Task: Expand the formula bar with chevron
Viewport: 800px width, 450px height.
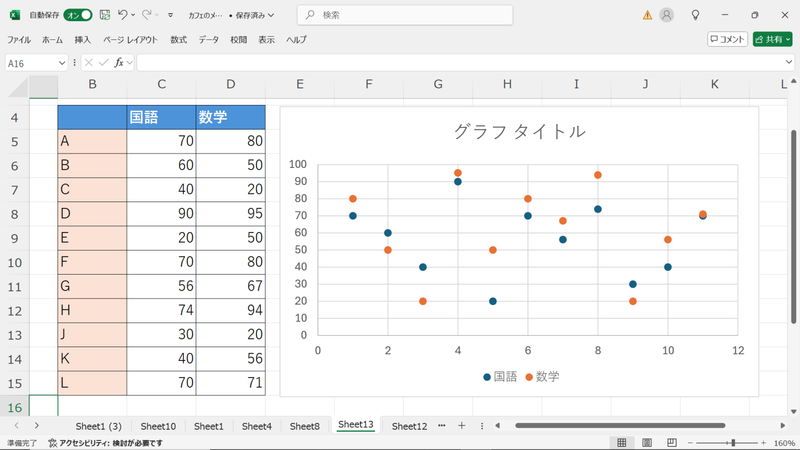Action: coord(789,63)
